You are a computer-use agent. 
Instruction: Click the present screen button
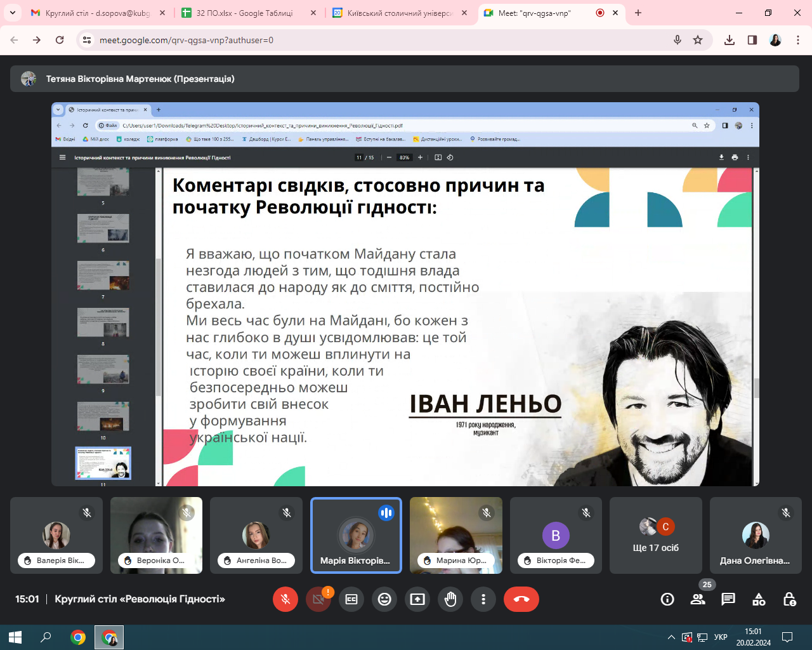[417, 599]
